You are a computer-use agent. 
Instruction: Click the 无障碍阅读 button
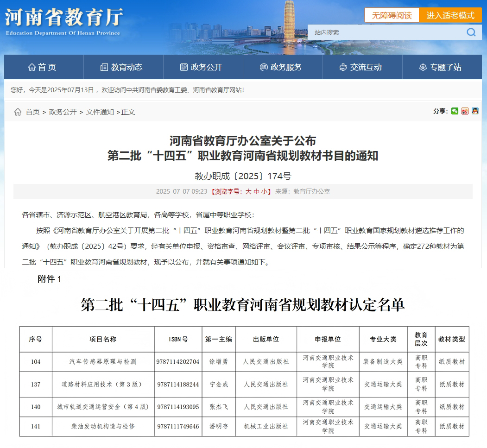(x=392, y=15)
